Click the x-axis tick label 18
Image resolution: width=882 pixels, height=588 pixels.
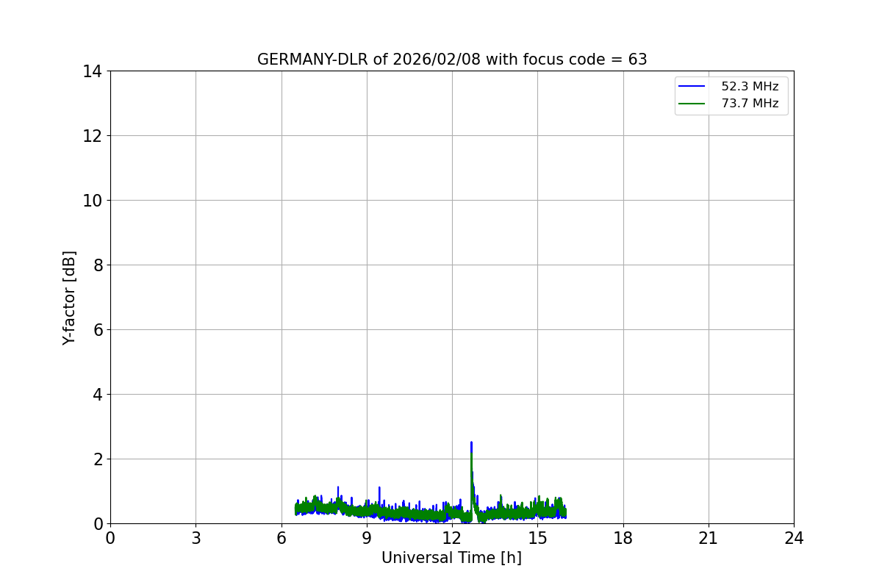[623, 538]
